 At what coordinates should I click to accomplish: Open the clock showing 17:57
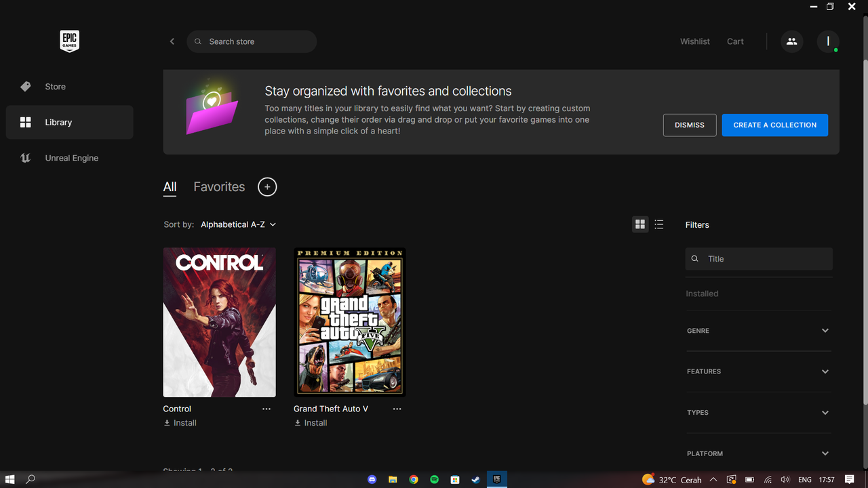[x=827, y=480]
